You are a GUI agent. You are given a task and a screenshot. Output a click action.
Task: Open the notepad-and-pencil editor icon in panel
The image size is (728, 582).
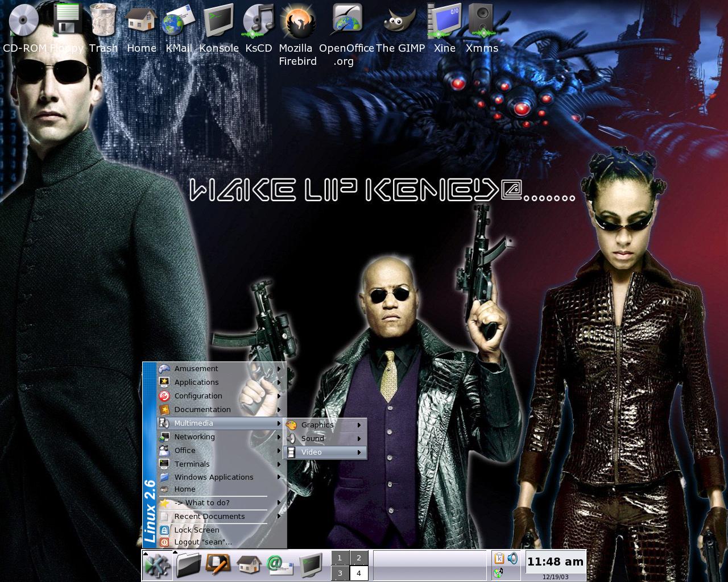tap(218, 564)
